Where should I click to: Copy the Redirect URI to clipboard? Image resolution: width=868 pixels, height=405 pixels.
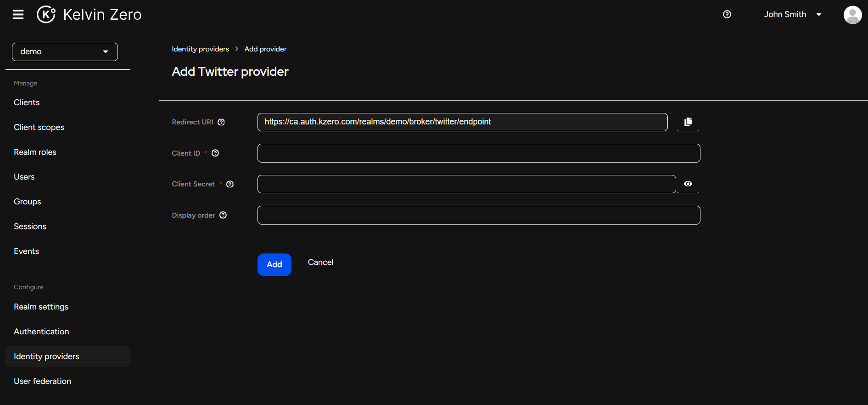click(x=688, y=122)
